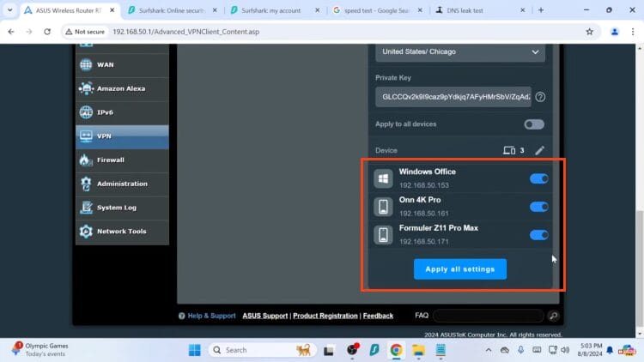
Task: Click the Firewall flame icon
Action: pos(86,160)
